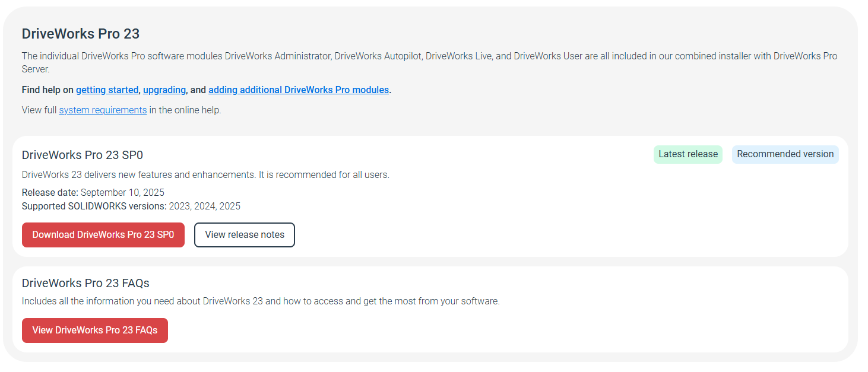The height and width of the screenshot is (372, 868).
Task: Select the DriveWorks Pro 23 SP0 title
Action: (x=82, y=155)
